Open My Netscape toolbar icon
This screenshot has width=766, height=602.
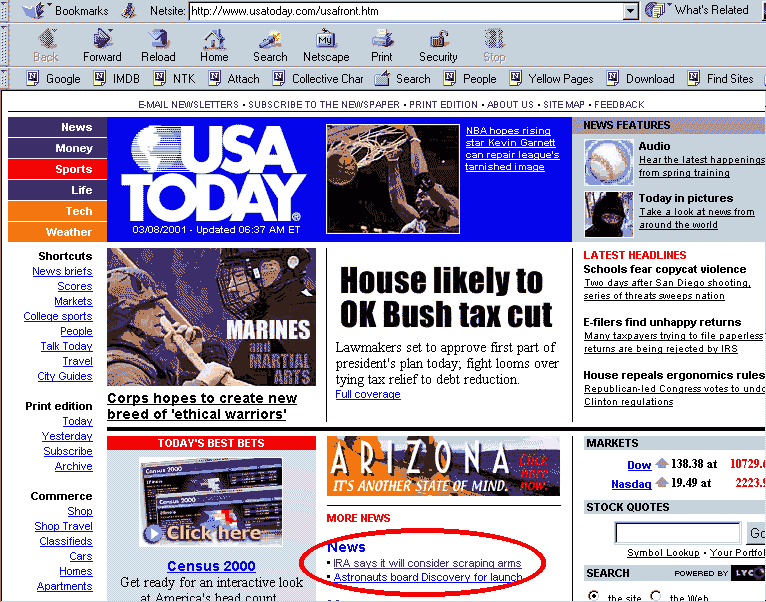point(326,39)
